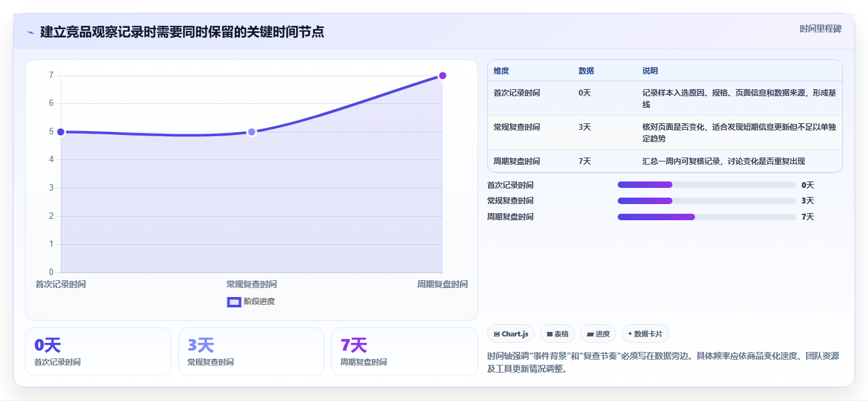Click the y-axis value 0
The height and width of the screenshot is (401, 868).
(51, 272)
